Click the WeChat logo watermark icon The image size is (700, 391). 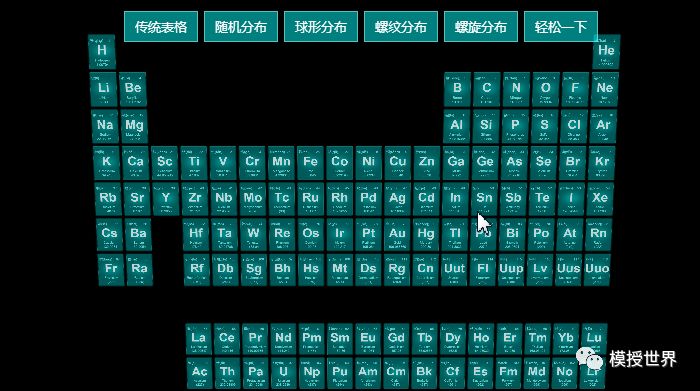pyautogui.click(x=589, y=358)
